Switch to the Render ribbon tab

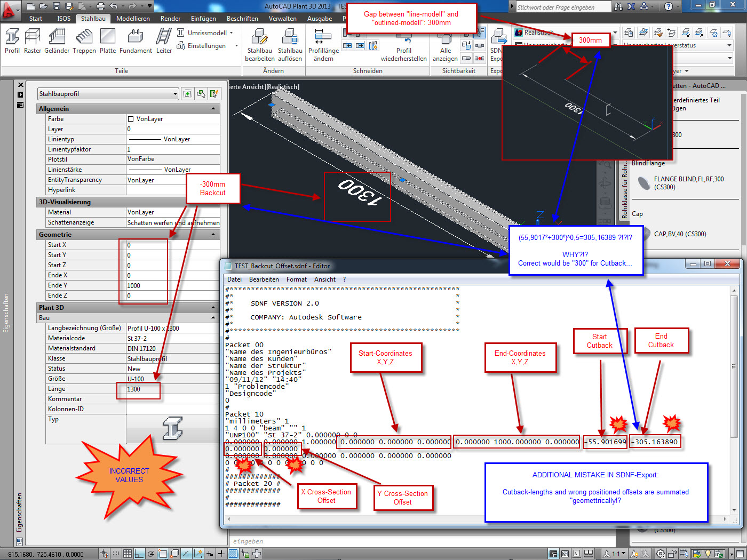(171, 18)
